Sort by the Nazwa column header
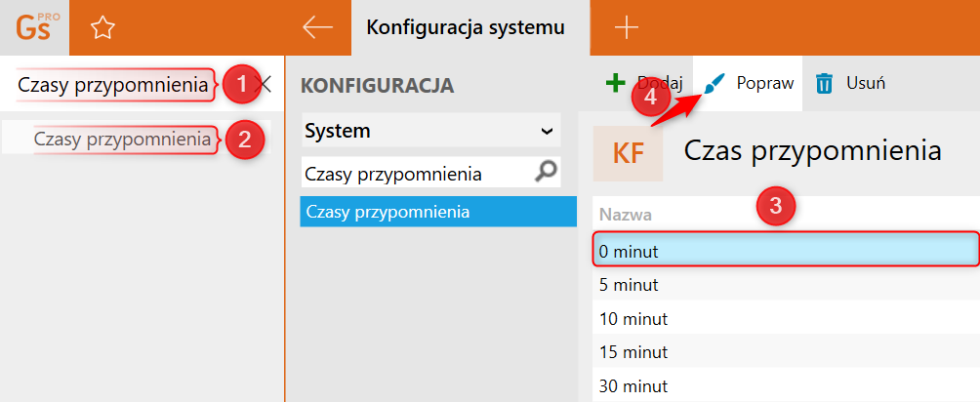980x402 pixels. pos(626,215)
